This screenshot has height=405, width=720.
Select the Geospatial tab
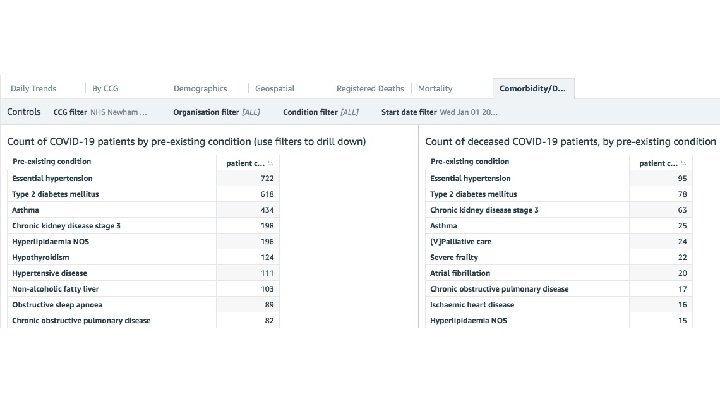coord(275,88)
